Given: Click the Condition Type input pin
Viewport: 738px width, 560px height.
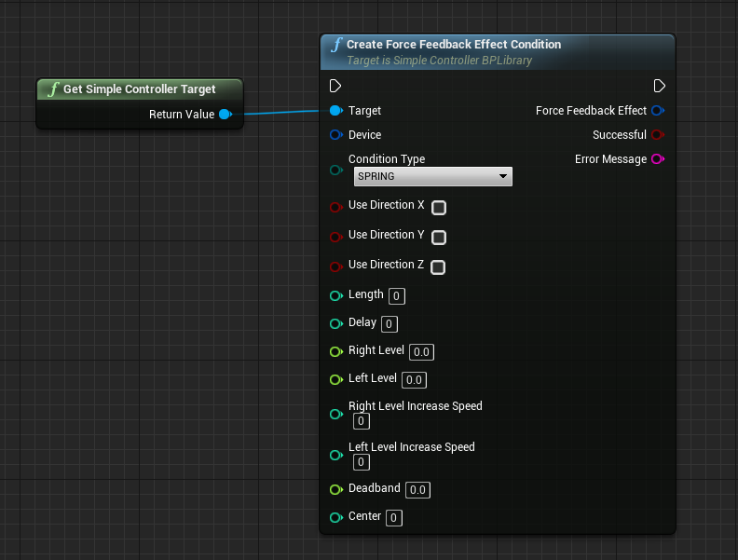Looking at the screenshot, I should pyautogui.click(x=336, y=170).
